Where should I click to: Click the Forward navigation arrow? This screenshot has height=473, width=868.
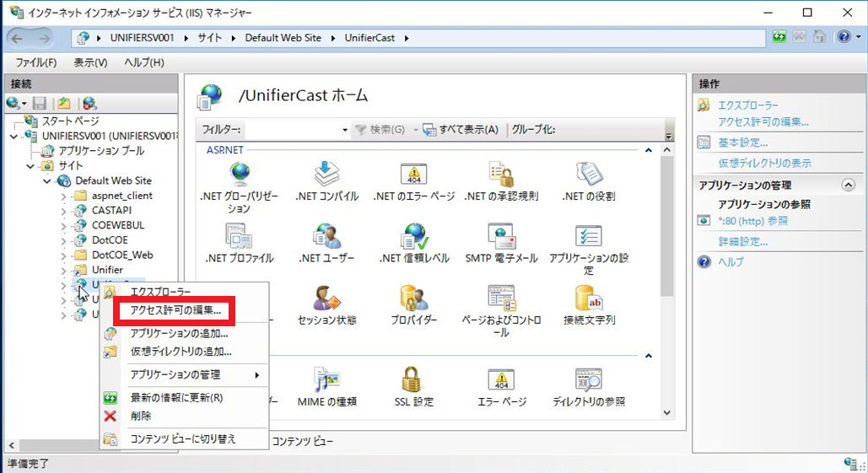44,38
